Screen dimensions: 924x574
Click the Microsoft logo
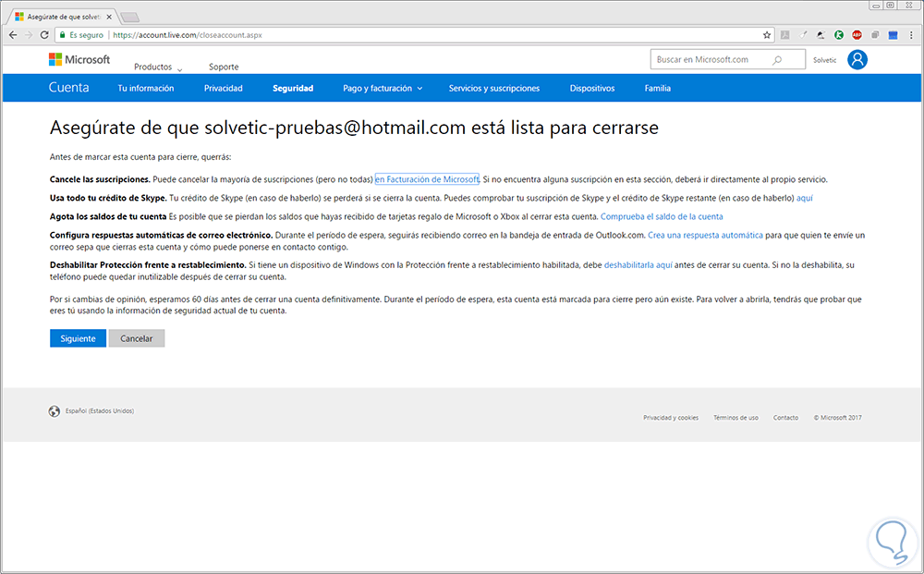point(79,59)
